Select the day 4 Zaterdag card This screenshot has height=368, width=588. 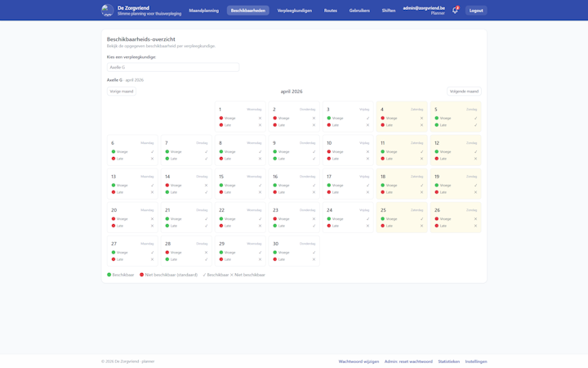[x=402, y=116]
